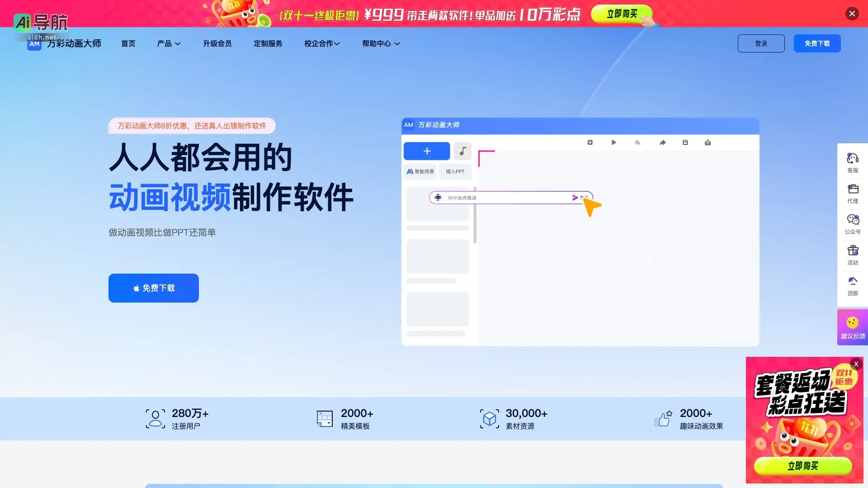Click the play icon in preview toolbar
This screenshot has height=488, width=868.
point(613,142)
